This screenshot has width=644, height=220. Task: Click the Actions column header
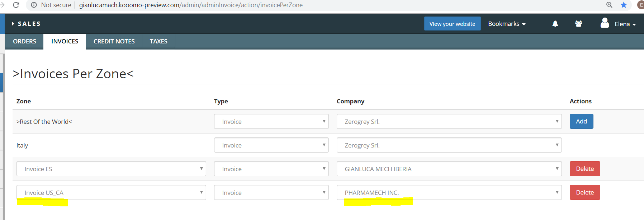(x=581, y=101)
